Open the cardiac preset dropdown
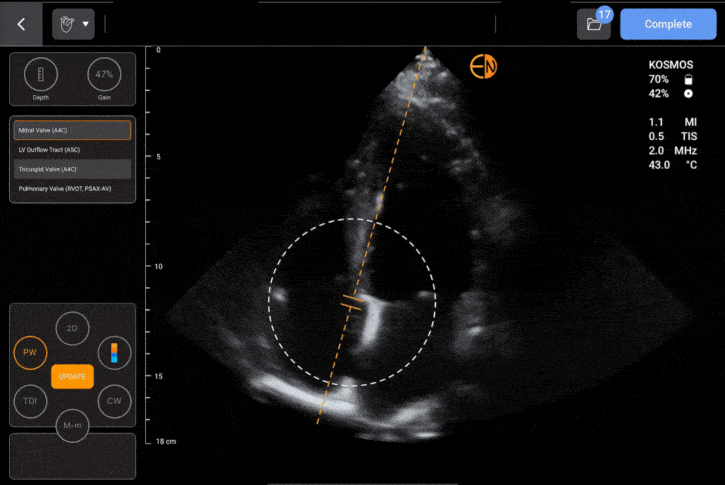 point(73,24)
